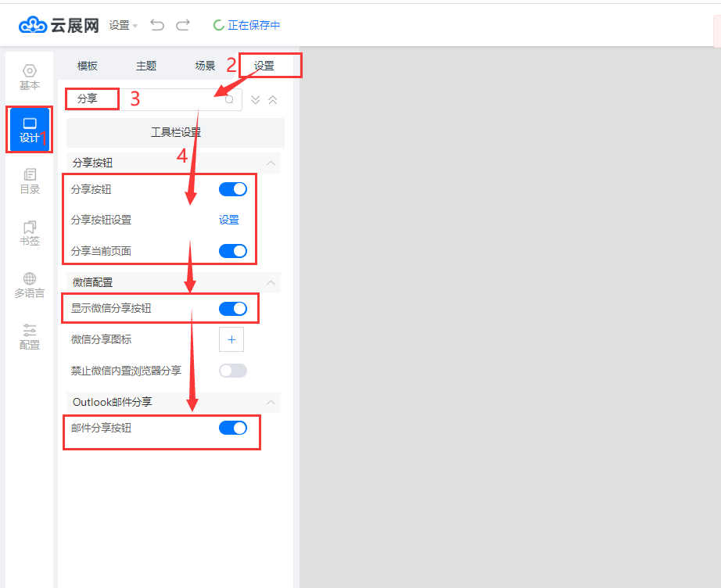The width and height of the screenshot is (721, 588).
Task: Click the search magnifier icon
Action: pyautogui.click(x=229, y=100)
